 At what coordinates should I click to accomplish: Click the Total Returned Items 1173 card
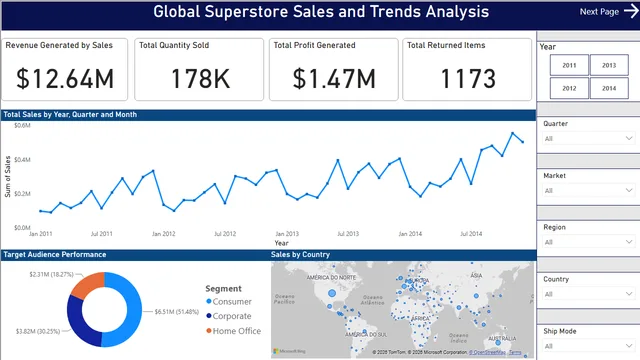(467, 69)
